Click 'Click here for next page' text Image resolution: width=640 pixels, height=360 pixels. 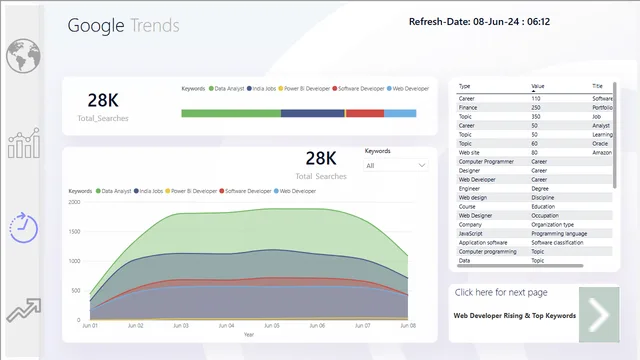501,293
